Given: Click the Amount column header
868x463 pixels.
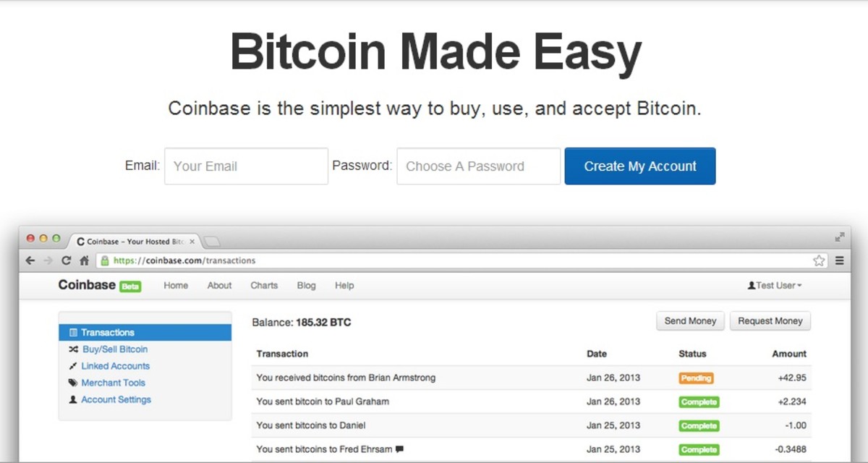Looking at the screenshot, I should pos(789,354).
